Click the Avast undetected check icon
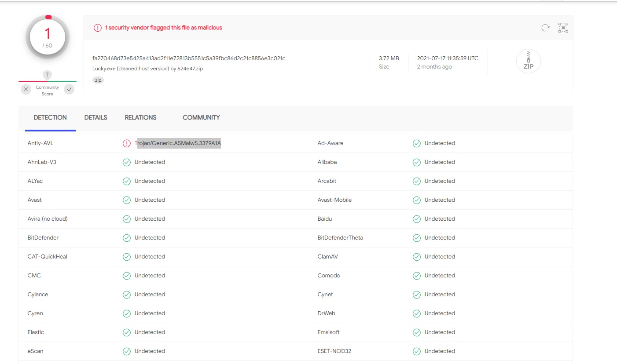The width and height of the screenshot is (617, 364). point(127,200)
